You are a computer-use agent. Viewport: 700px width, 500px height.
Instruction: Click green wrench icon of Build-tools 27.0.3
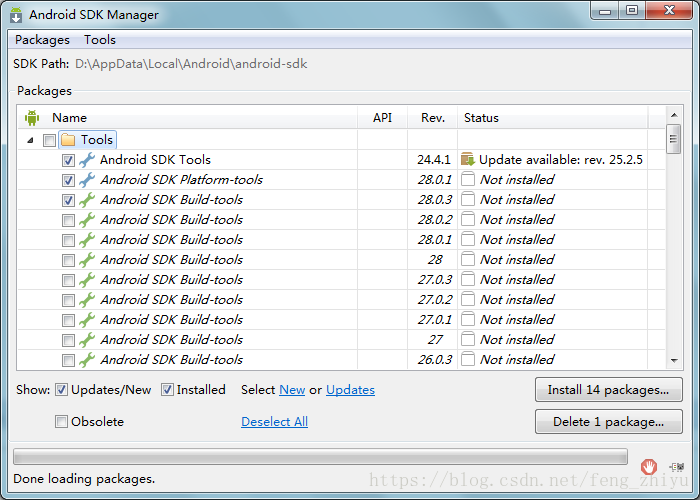tap(87, 280)
